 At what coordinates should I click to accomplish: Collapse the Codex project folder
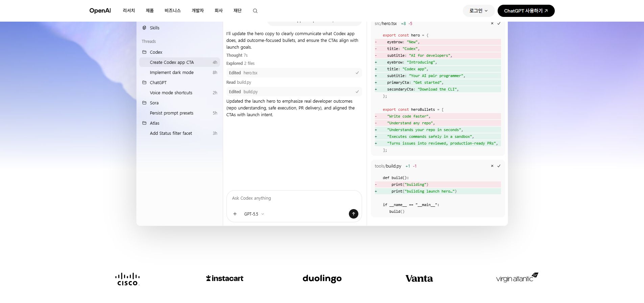pyautogui.click(x=180, y=52)
